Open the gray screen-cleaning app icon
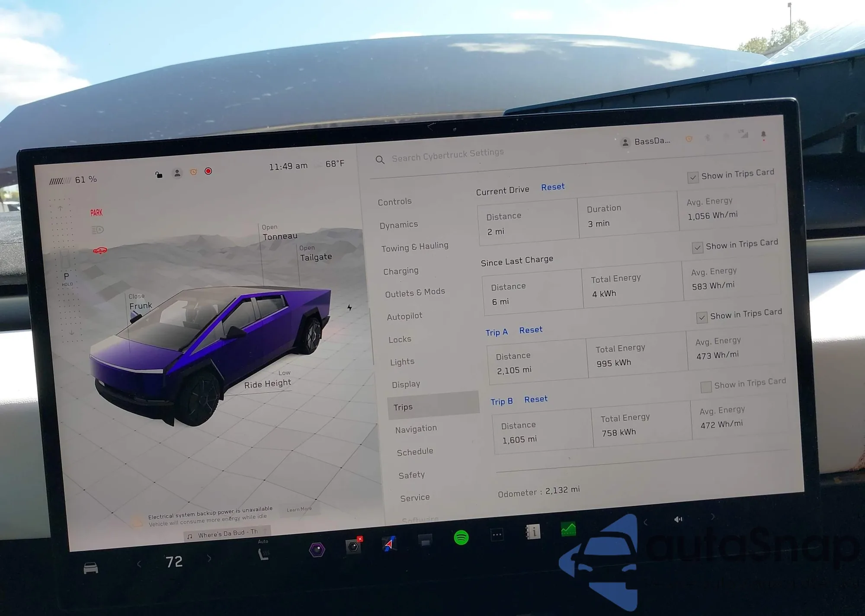Image resolution: width=865 pixels, height=616 pixels. 425,540
